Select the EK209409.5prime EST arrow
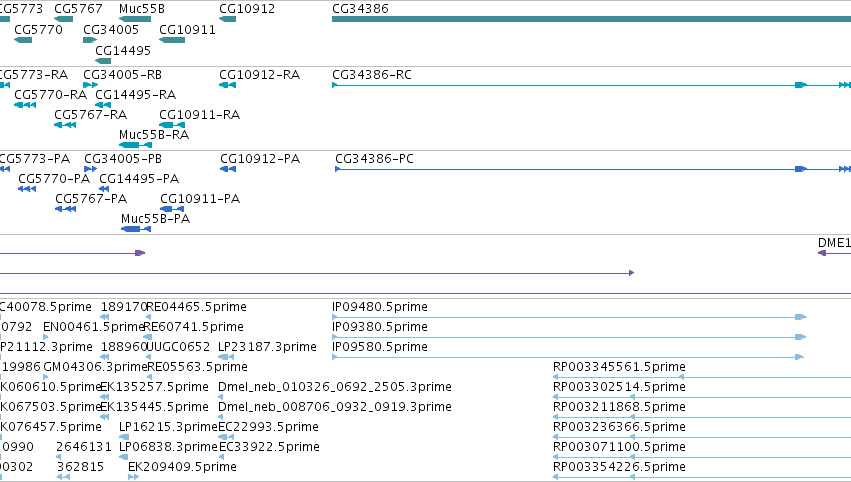Viewport: 851px width, 482px height. pyautogui.click(x=134, y=477)
